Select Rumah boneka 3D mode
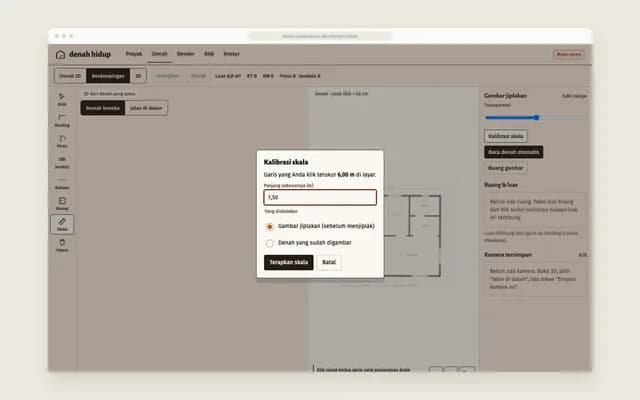Screen dimensions: 640x400 103,108
